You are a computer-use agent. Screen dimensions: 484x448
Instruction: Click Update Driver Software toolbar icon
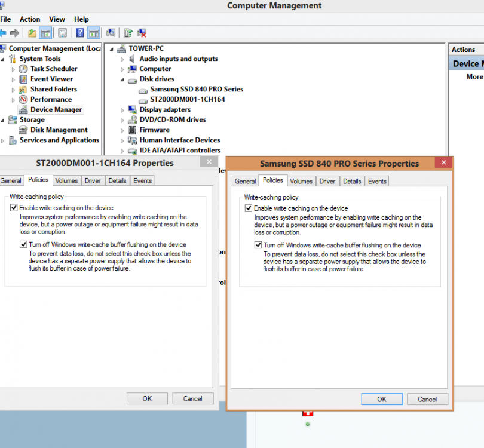pos(128,33)
